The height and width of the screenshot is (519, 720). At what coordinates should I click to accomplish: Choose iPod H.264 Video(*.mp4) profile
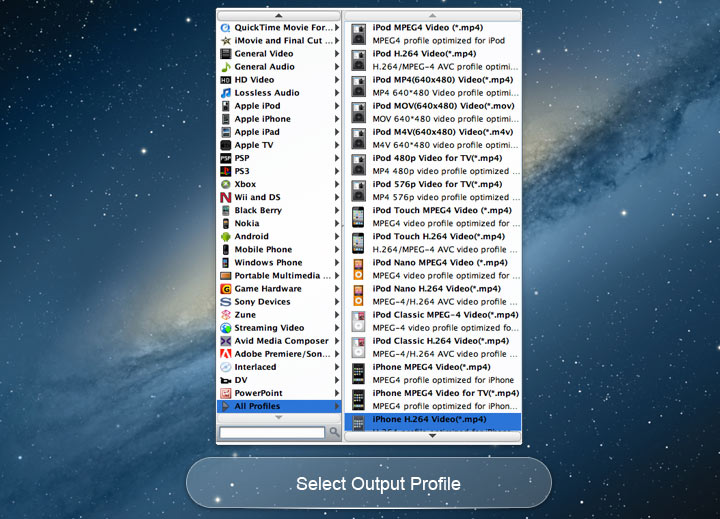(433, 60)
